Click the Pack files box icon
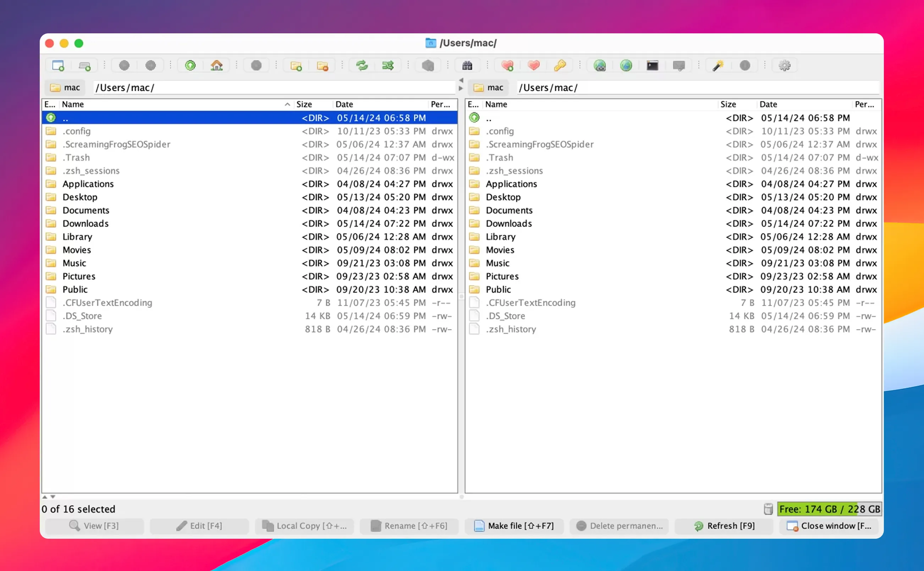Image resolution: width=924 pixels, height=571 pixels. click(x=428, y=66)
